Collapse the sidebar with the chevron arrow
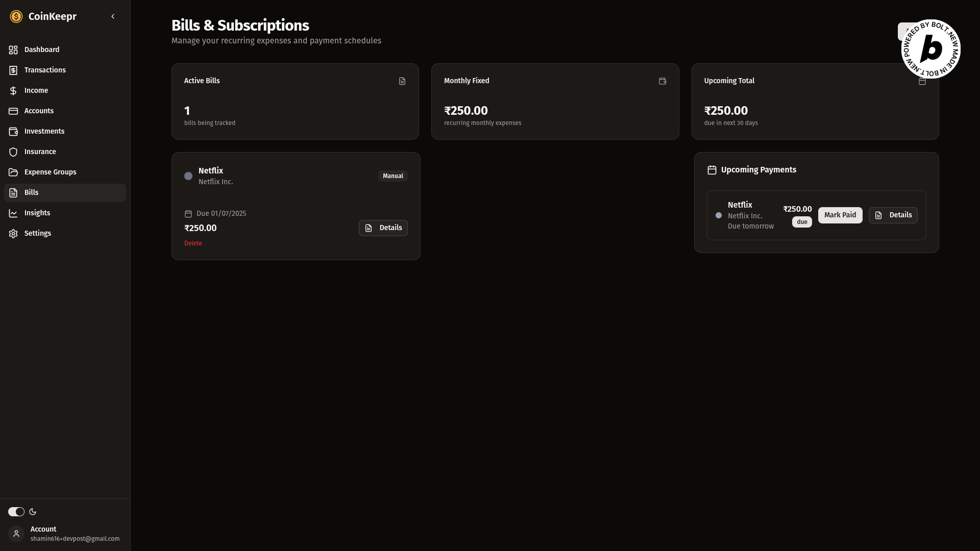980x551 pixels. tap(113, 16)
